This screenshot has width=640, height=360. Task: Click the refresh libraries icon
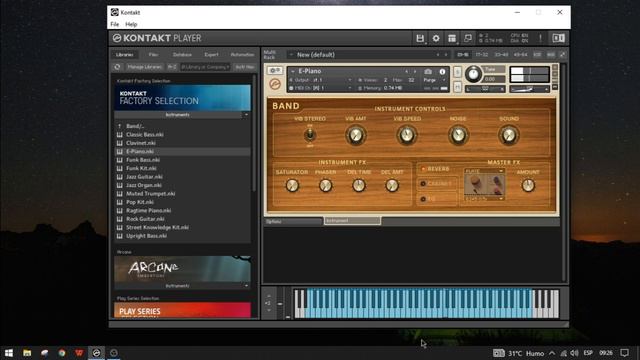tap(118, 67)
